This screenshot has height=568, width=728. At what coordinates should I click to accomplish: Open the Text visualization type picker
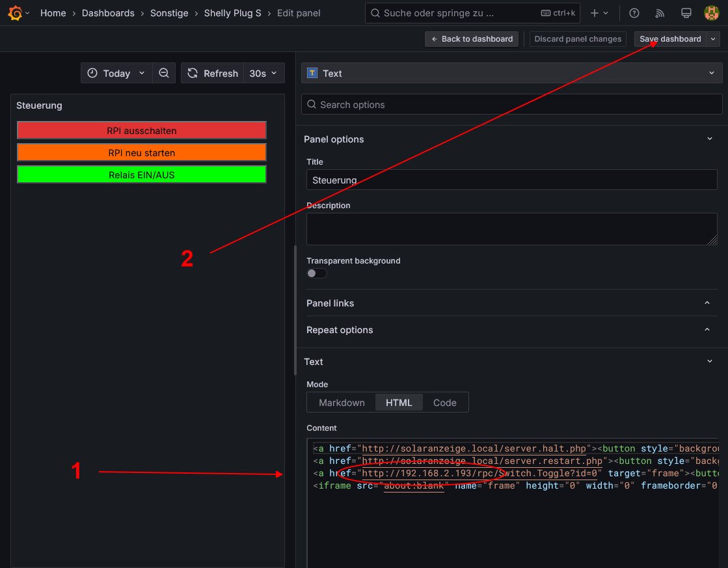click(x=511, y=74)
